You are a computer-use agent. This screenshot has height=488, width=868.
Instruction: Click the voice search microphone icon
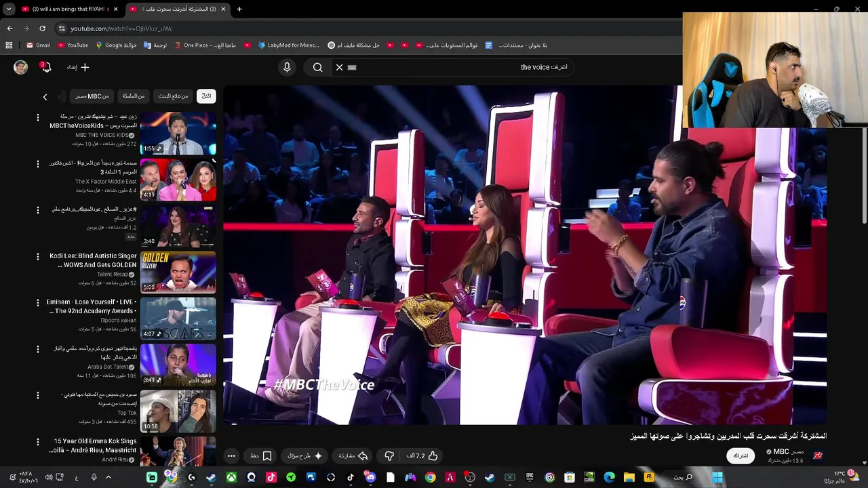click(x=287, y=67)
